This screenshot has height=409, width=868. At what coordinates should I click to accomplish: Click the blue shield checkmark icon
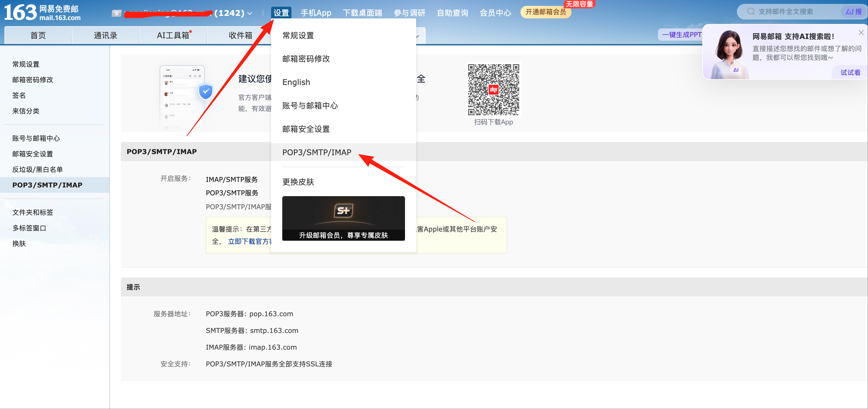tap(206, 91)
